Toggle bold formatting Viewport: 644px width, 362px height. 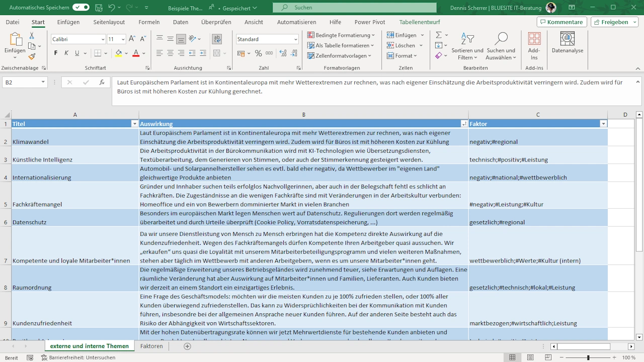[56, 53]
